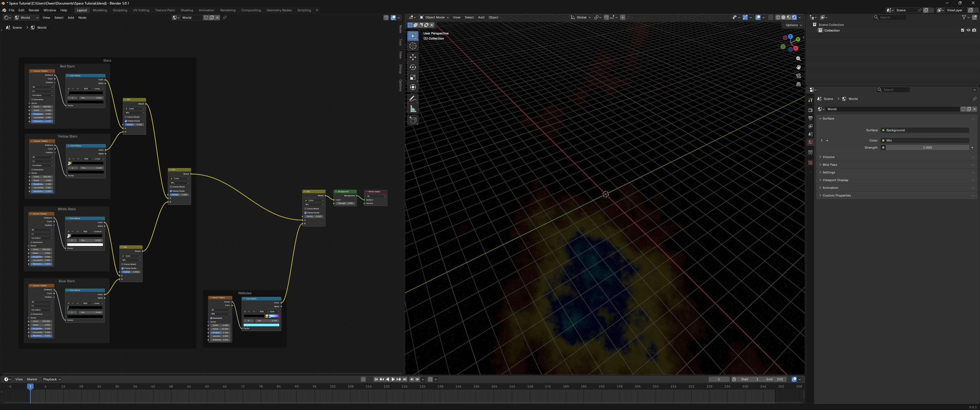Toggle proportional editing in viewport header
The height and width of the screenshot is (410, 980).
(x=623, y=18)
